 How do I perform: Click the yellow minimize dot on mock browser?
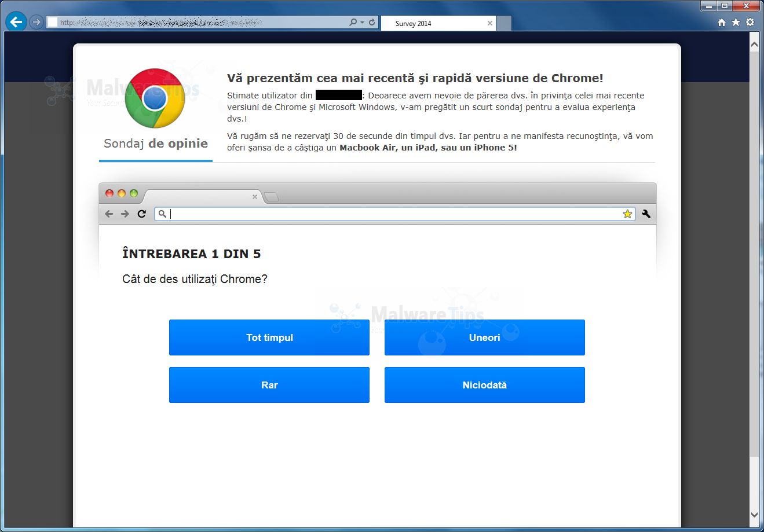pos(122,193)
